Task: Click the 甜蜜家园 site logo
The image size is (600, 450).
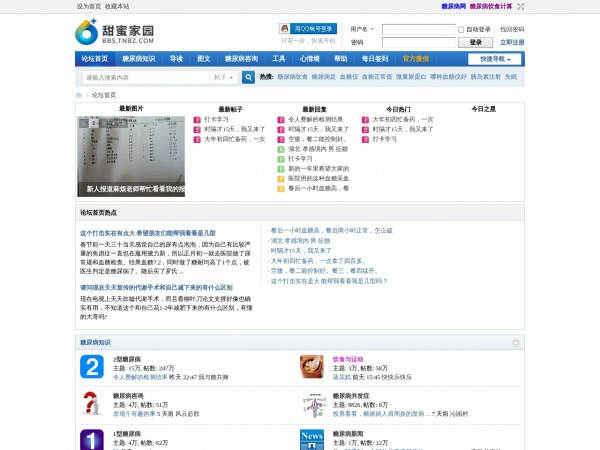Action: [x=115, y=32]
